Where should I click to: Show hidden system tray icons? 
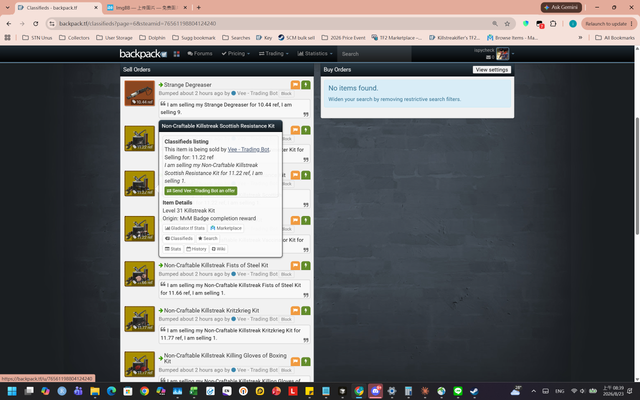[x=533, y=391]
